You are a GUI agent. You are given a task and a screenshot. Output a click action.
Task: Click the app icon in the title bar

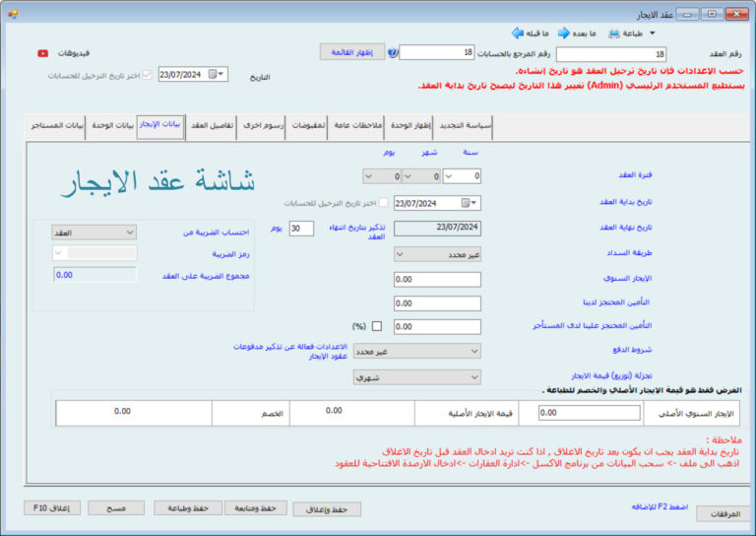(12, 12)
